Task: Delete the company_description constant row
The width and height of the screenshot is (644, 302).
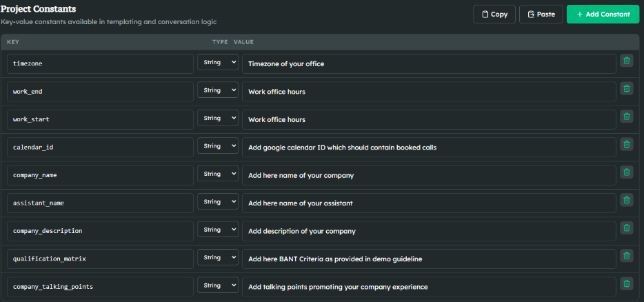Action: point(626,228)
